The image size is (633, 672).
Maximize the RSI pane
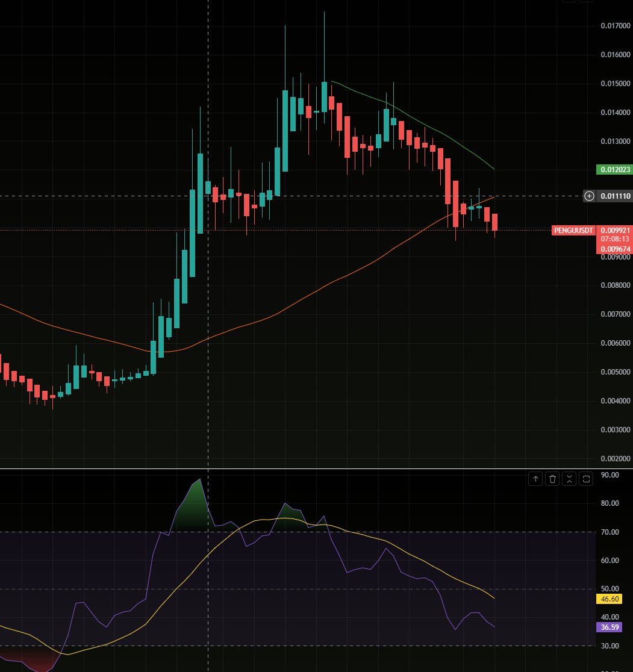pyautogui.click(x=586, y=479)
